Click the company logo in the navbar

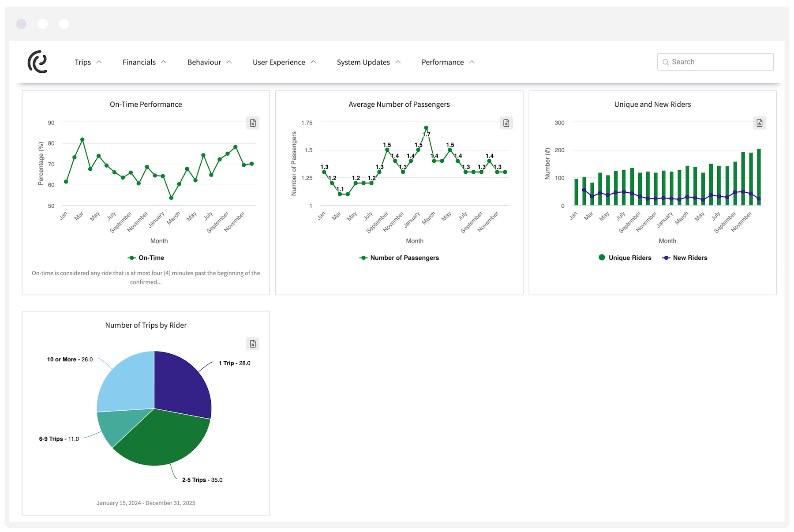tap(38, 62)
